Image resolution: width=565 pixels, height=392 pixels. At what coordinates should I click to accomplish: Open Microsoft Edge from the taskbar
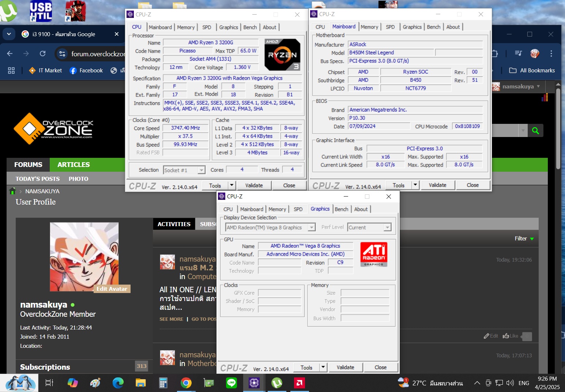click(118, 383)
